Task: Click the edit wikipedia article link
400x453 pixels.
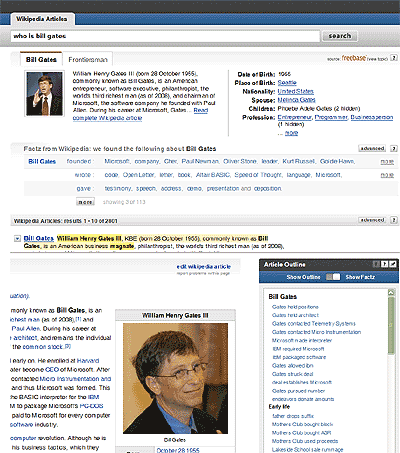Action: (204, 267)
